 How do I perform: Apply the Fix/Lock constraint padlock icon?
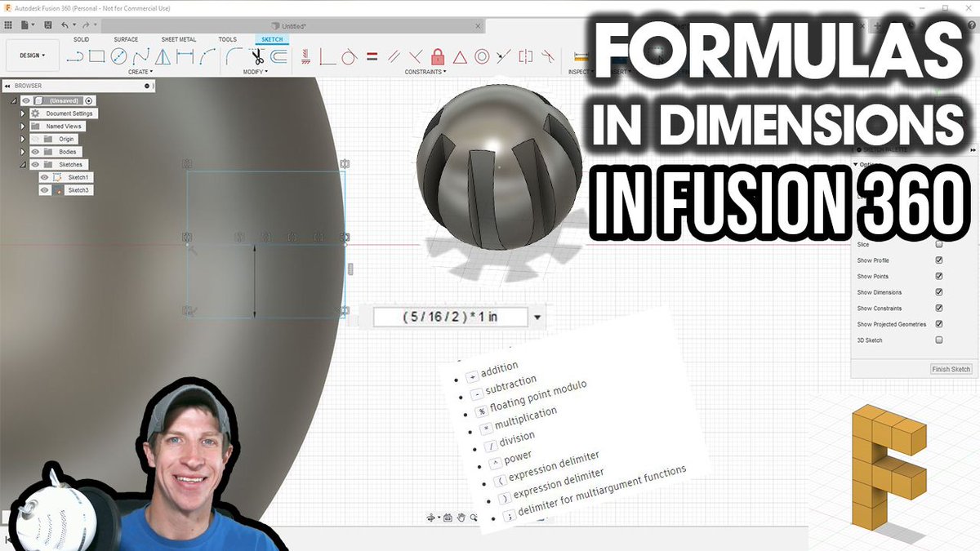coord(438,56)
